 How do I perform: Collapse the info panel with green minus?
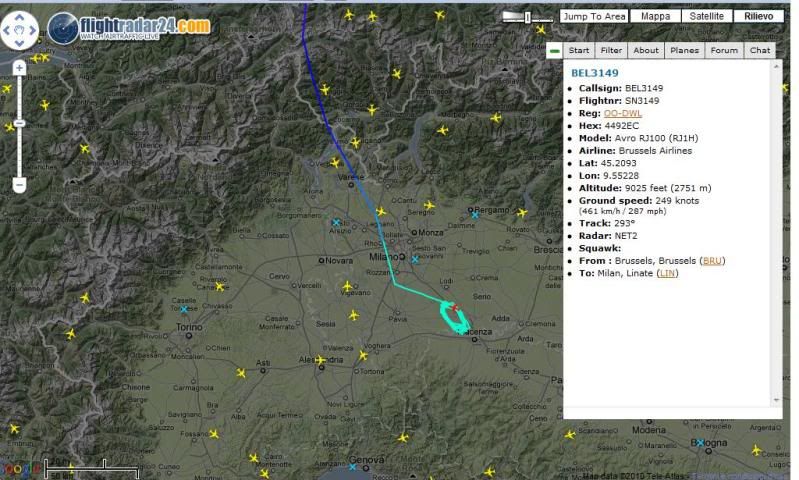click(554, 50)
